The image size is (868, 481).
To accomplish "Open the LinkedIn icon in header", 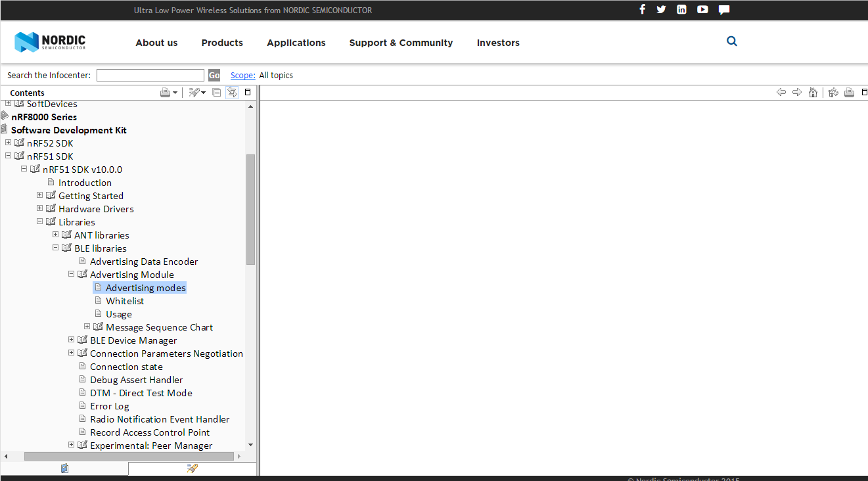I will tap(681, 9).
